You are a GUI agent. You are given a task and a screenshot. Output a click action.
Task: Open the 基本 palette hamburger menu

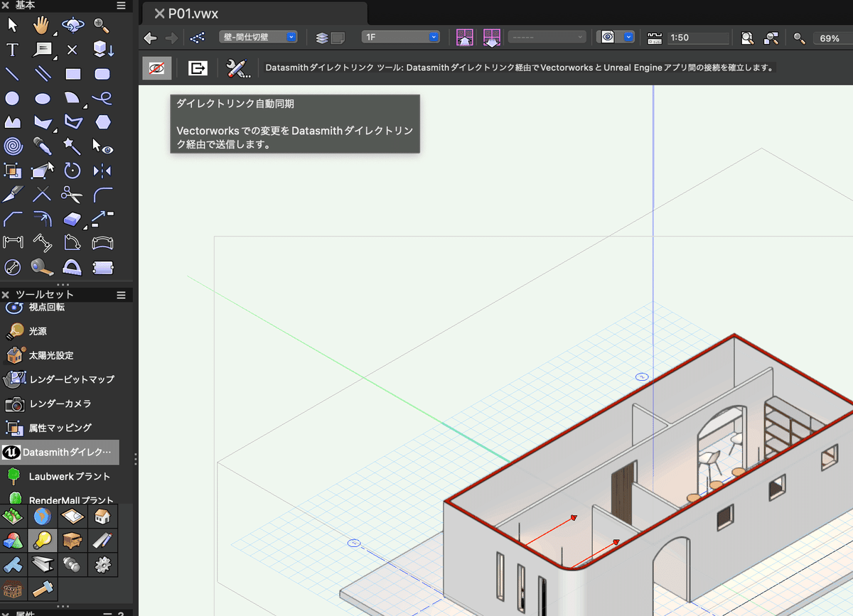coord(121,6)
